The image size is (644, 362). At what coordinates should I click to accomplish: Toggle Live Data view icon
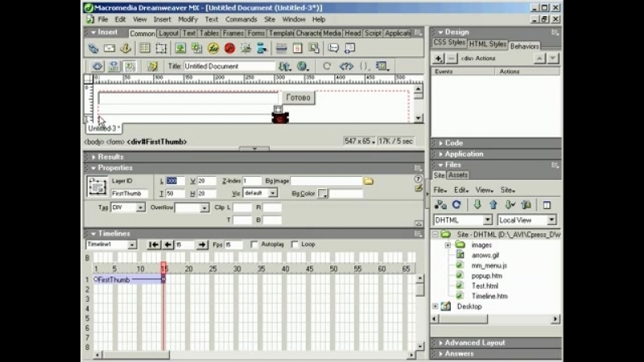tap(153, 66)
